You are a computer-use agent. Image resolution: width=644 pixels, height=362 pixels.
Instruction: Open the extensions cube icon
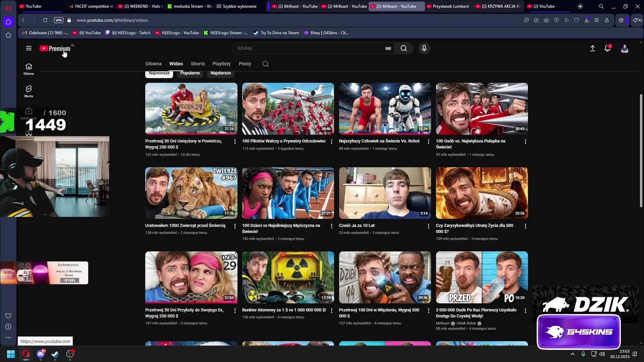point(621,20)
